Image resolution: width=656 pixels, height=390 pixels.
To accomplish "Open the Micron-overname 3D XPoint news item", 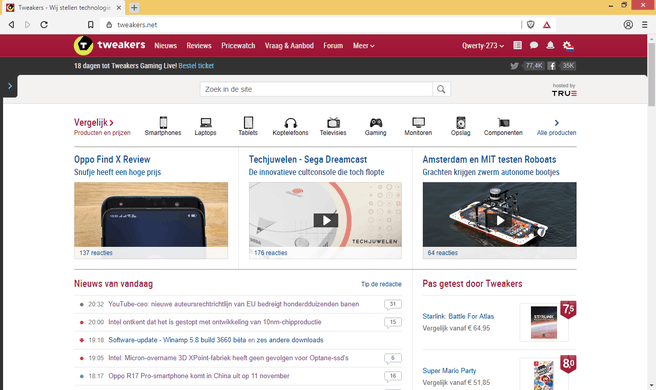I will tap(228, 358).
